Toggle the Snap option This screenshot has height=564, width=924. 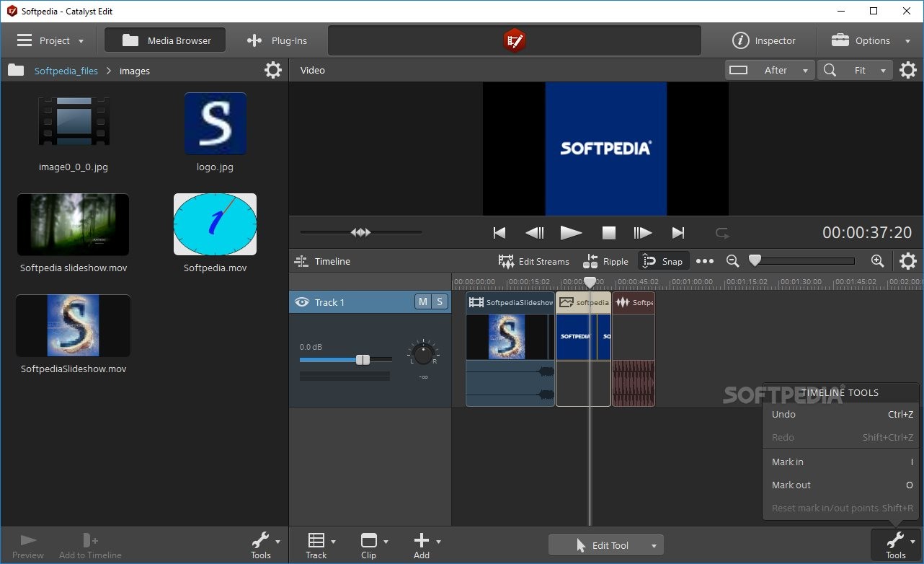(663, 261)
